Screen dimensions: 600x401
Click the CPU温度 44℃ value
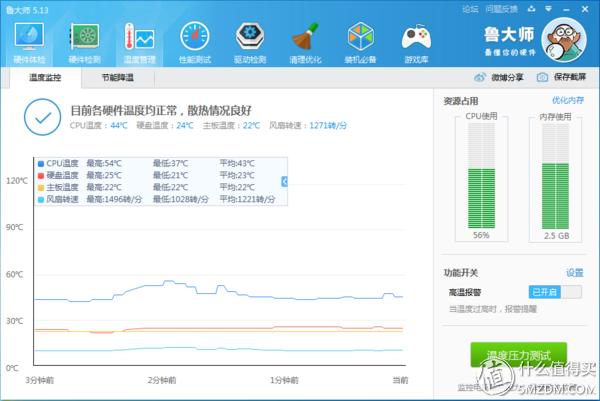click(x=119, y=126)
